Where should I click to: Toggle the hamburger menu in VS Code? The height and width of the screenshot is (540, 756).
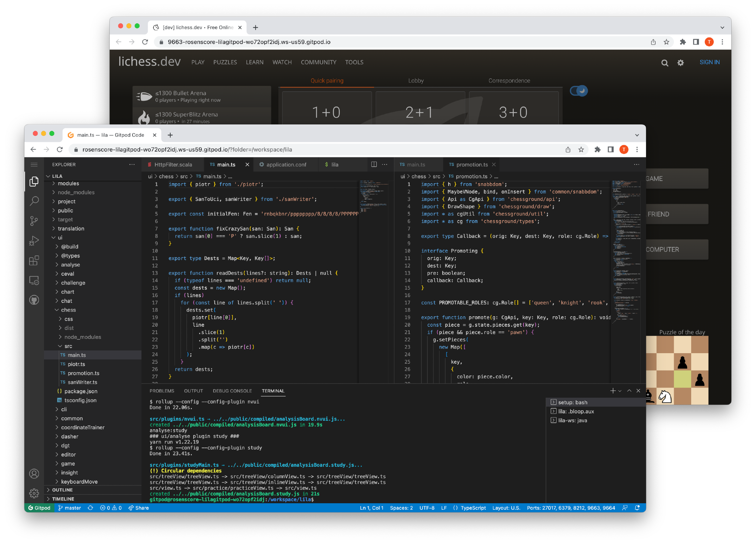[34, 165]
